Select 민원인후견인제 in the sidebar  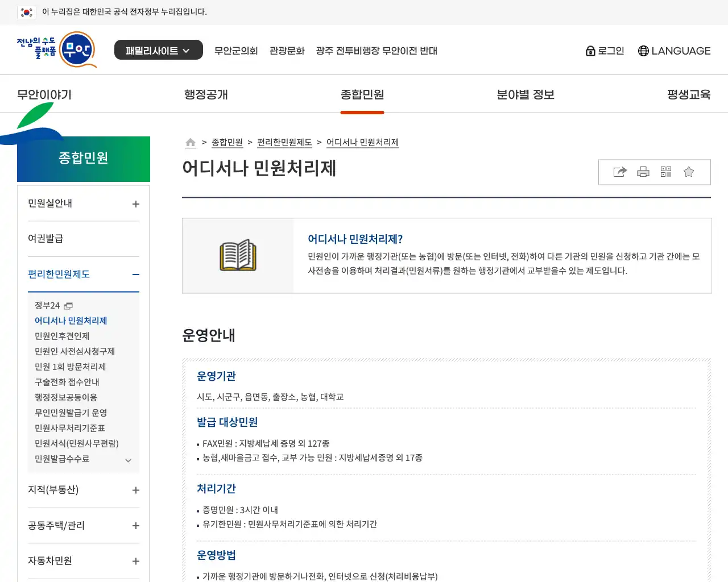tap(62, 336)
